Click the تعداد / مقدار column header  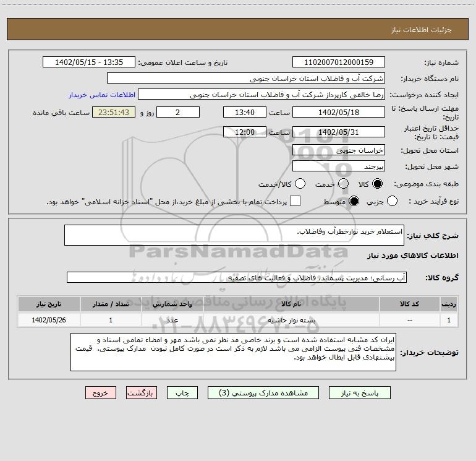tap(111, 304)
